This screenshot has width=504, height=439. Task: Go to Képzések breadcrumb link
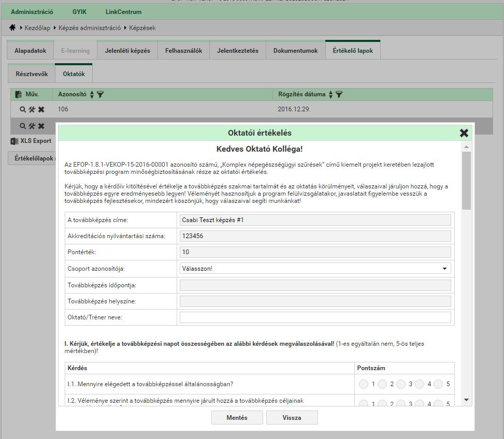tap(142, 28)
